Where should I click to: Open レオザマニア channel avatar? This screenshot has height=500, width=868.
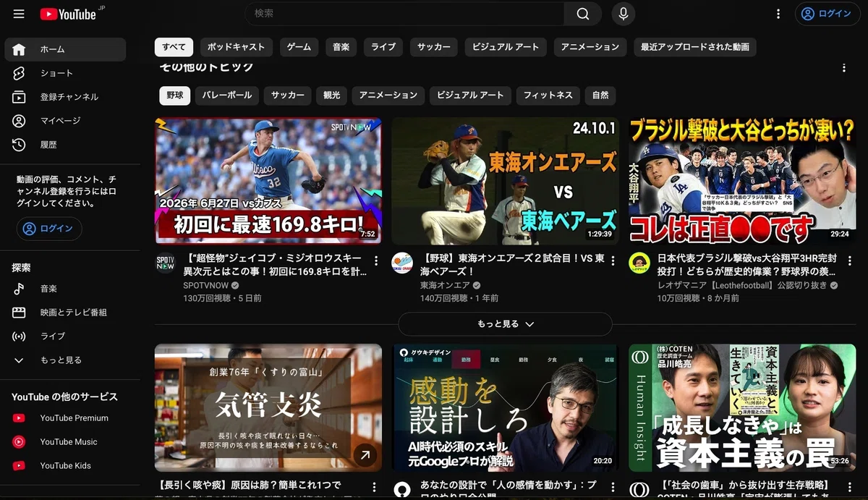point(639,262)
